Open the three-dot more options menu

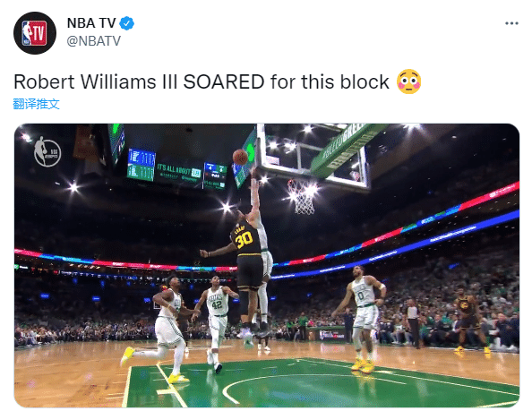[x=511, y=23]
